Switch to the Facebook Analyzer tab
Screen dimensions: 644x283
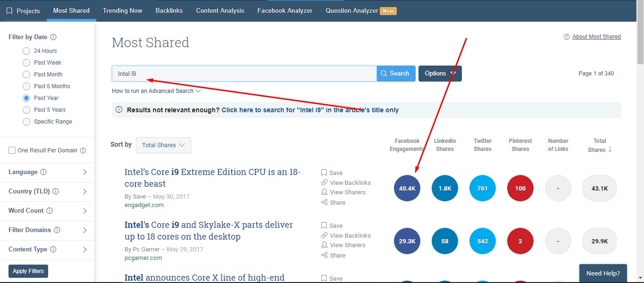[285, 10]
